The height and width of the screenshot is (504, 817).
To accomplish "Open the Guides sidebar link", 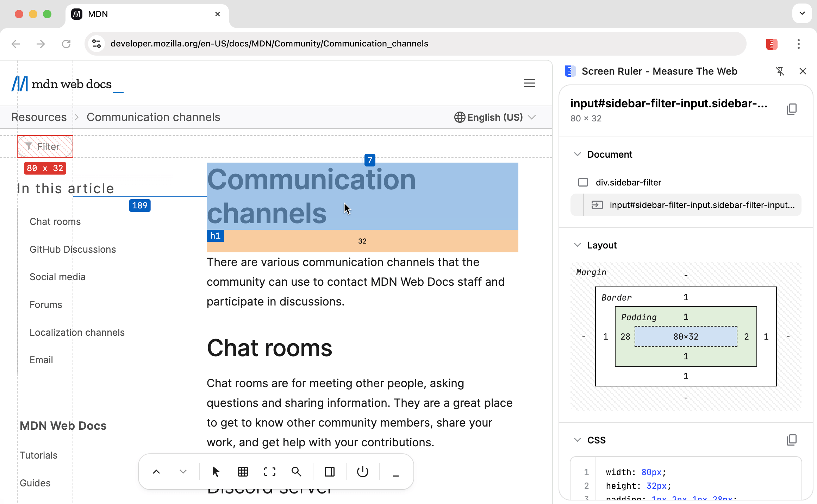I will 35,483.
